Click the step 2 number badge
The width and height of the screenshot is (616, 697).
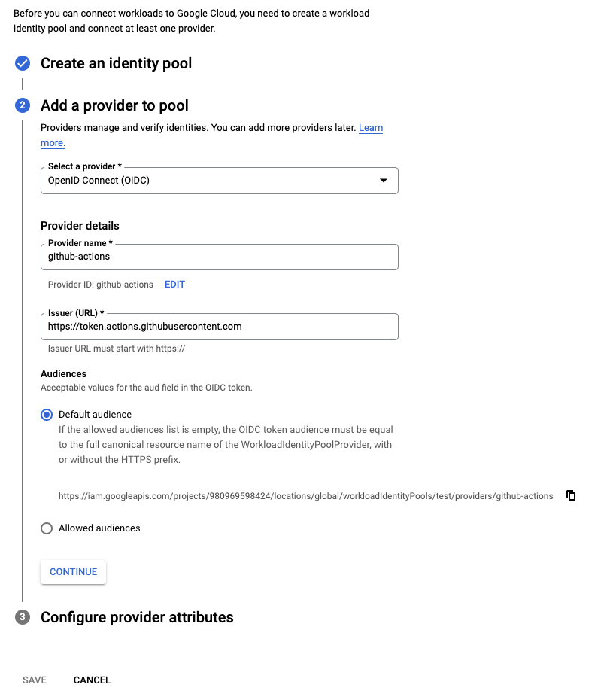[23, 105]
